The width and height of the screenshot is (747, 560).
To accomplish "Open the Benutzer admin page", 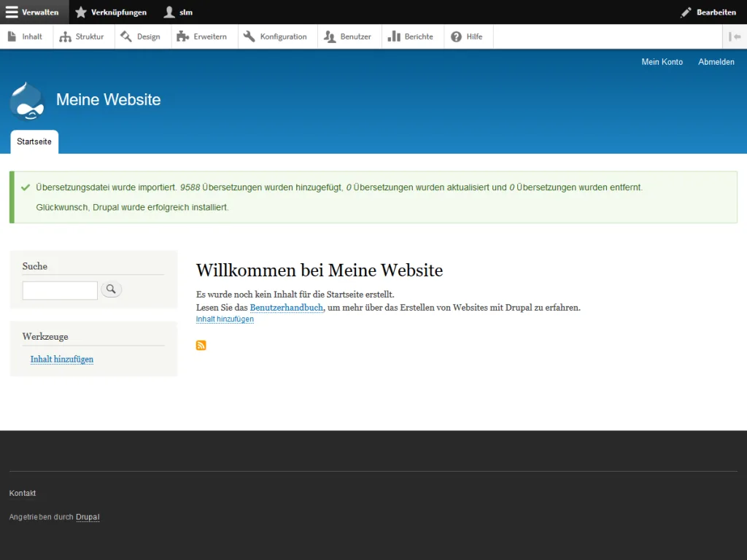I will pos(348,36).
